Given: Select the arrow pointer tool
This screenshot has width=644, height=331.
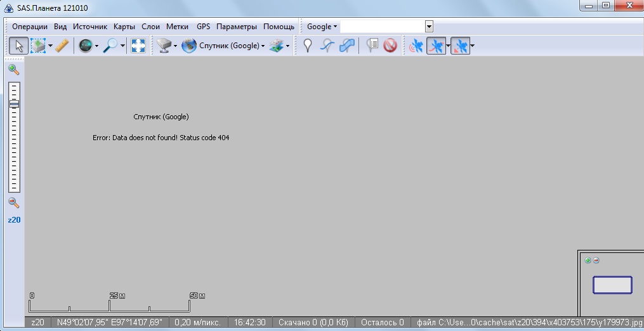Looking at the screenshot, I should (18, 46).
